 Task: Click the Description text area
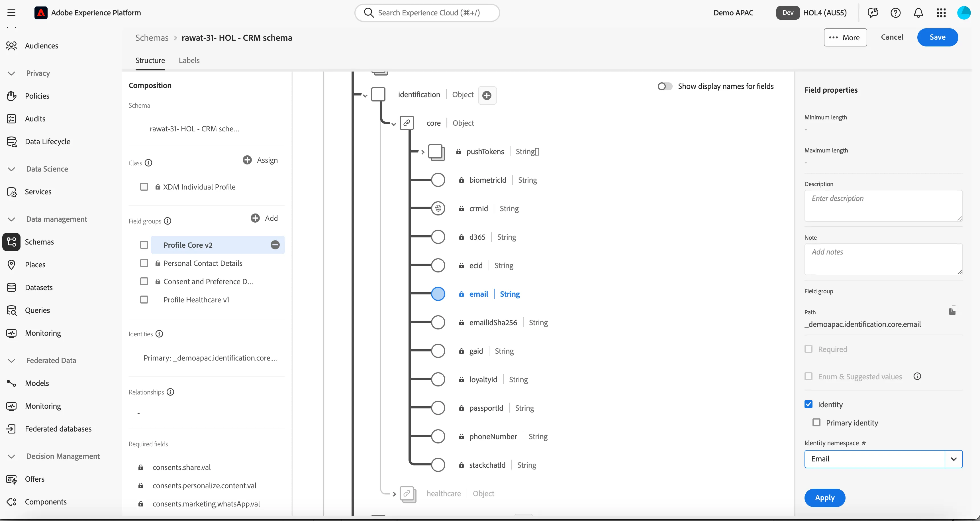point(883,206)
